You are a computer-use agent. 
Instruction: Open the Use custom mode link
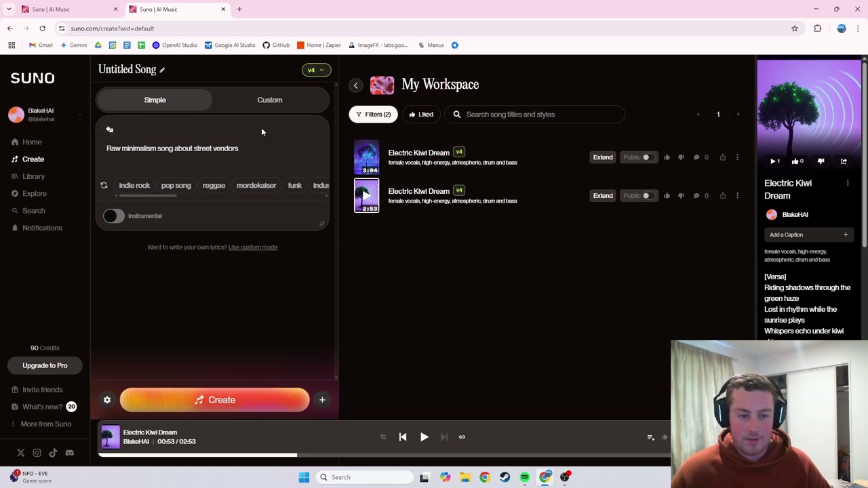pyautogui.click(x=253, y=247)
